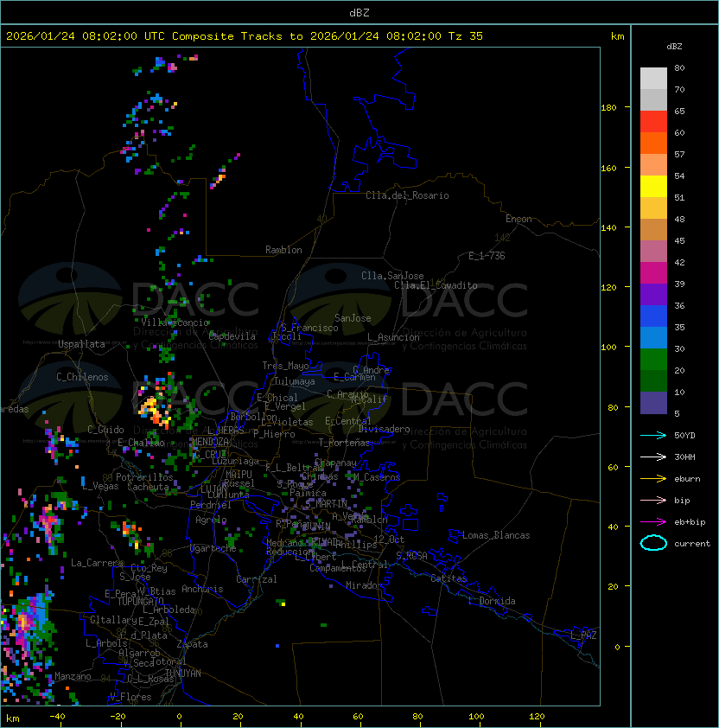Click the 'Capdevila' map label
The height and width of the screenshot is (728, 719).
pyautogui.click(x=232, y=336)
